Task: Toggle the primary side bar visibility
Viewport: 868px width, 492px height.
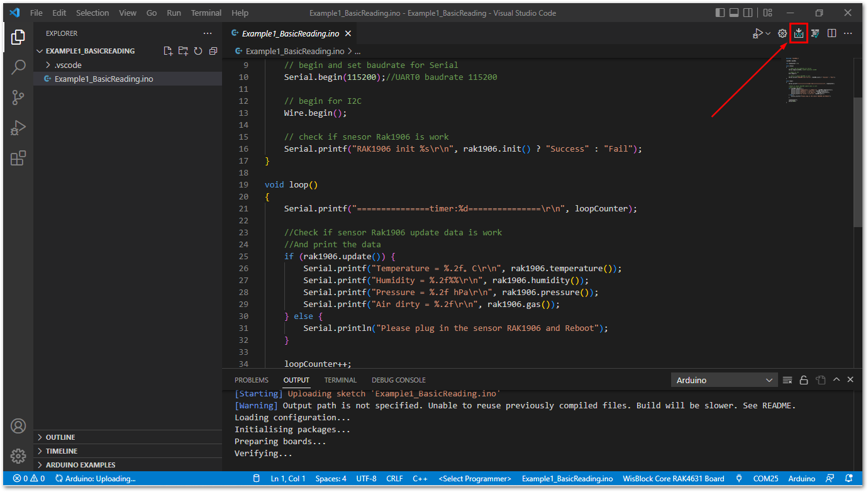Action: click(x=720, y=13)
